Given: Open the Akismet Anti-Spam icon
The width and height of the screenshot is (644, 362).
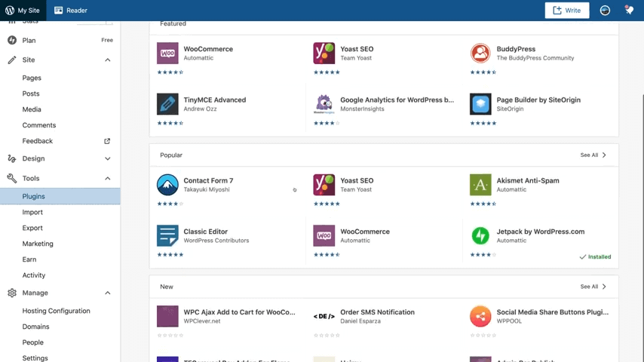Looking at the screenshot, I should pos(480,185).
